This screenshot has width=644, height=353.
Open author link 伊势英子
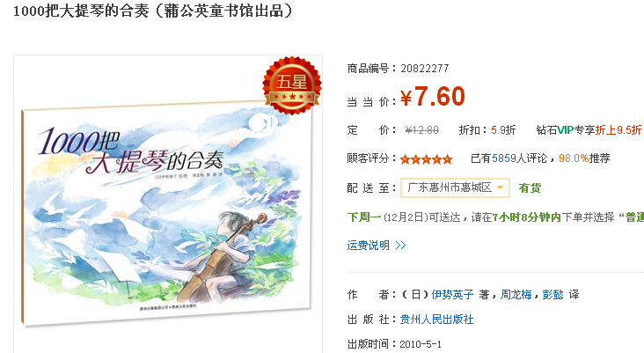point(452,294)
